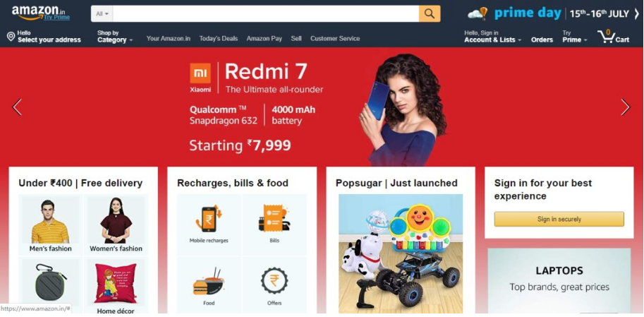This screenshot has height=317, width=644.
Task: Go to Amazon.in home logo
Action: coord(40,13)
